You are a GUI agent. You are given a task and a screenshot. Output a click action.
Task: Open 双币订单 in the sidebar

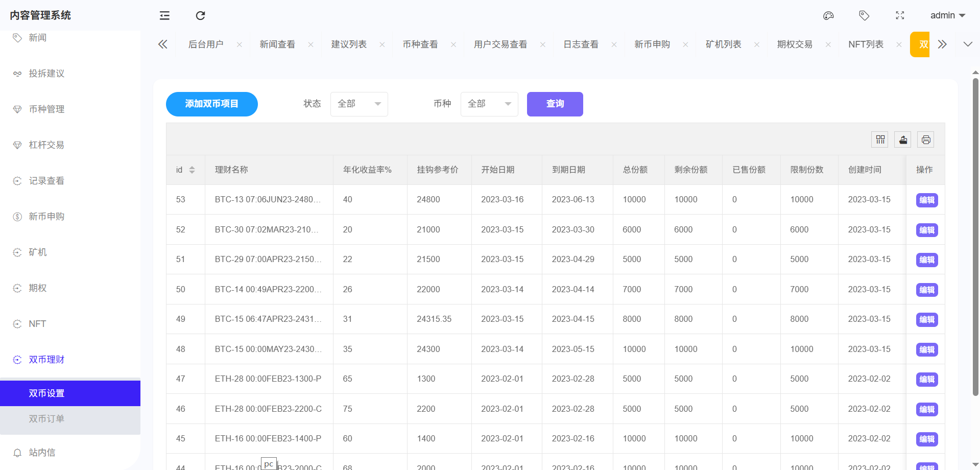click(46, 419)
